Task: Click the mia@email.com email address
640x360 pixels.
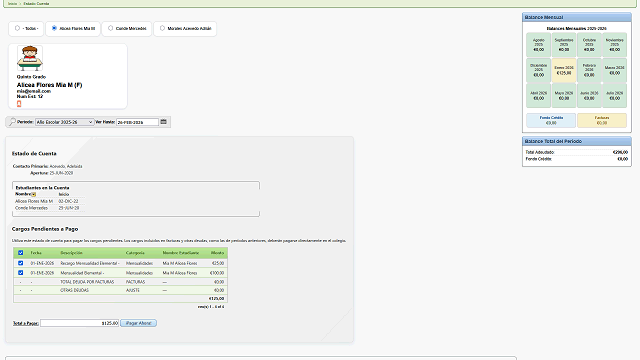Action: 33,91
